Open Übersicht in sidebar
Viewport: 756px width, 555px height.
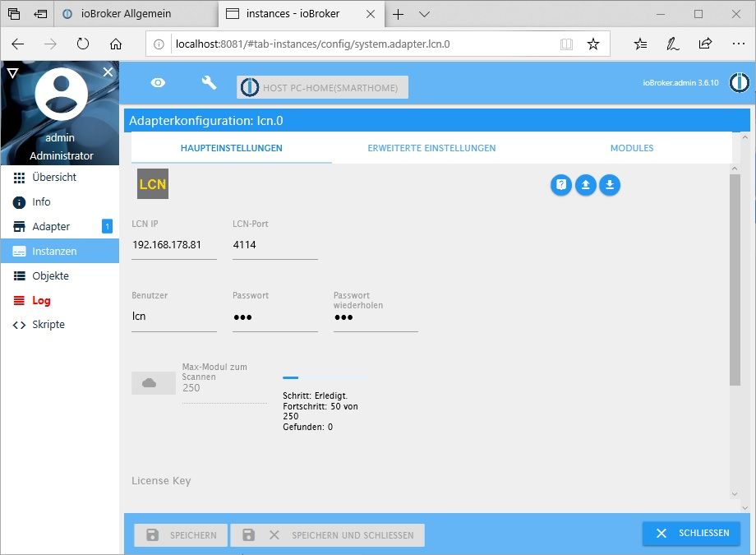coord(60,177)
